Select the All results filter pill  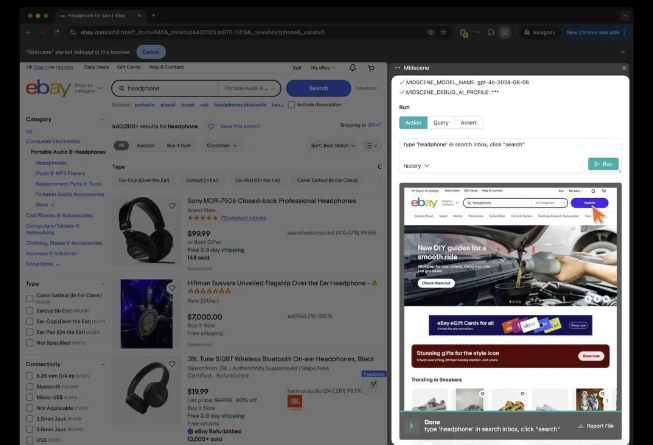(x=121, y=145)
